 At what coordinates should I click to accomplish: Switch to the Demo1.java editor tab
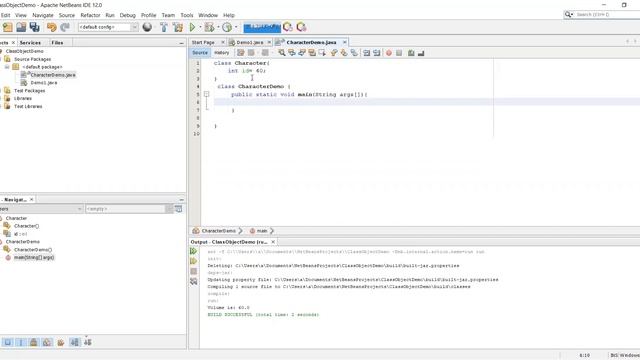[249, 42]
